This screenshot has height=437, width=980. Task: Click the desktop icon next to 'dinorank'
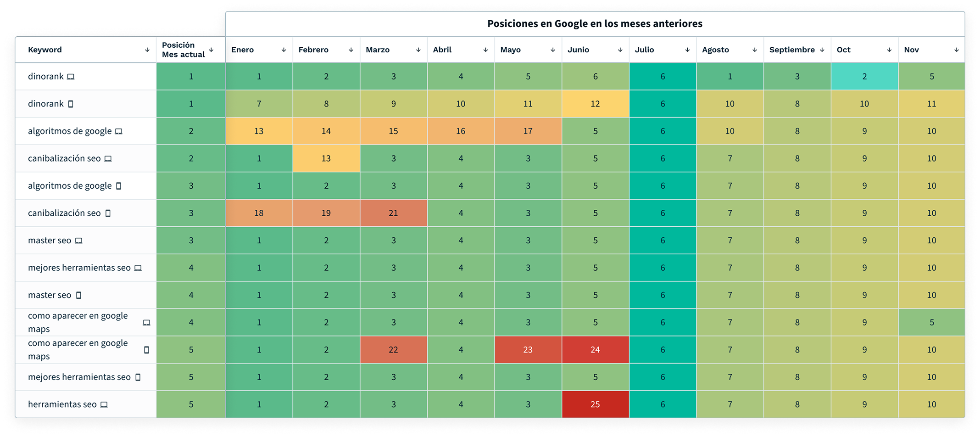click(x=70, y=77)
